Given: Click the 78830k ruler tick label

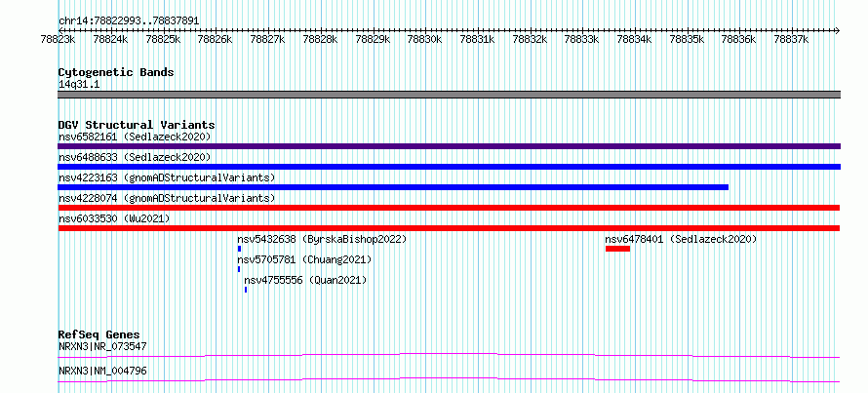Looking at the screenshot, I should [425, 39].
